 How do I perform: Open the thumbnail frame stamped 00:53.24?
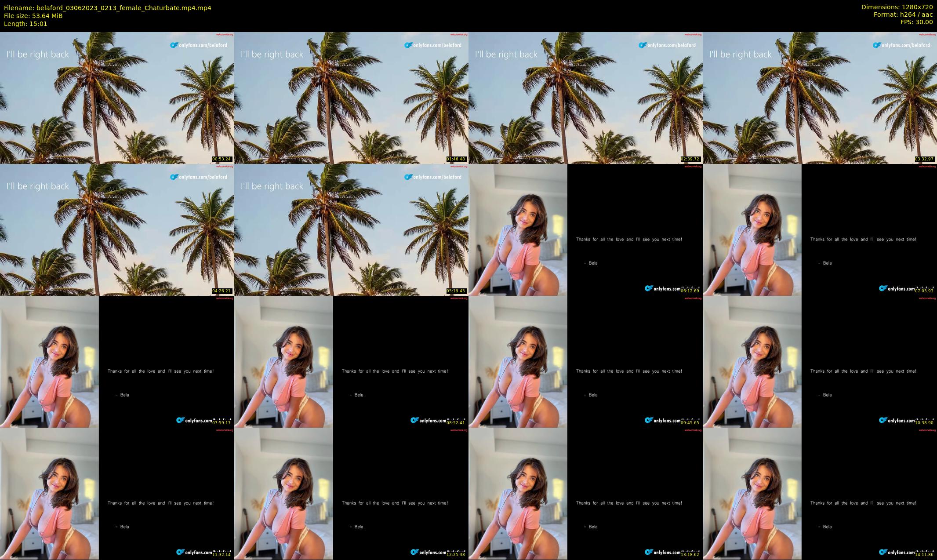click(117, 98)
